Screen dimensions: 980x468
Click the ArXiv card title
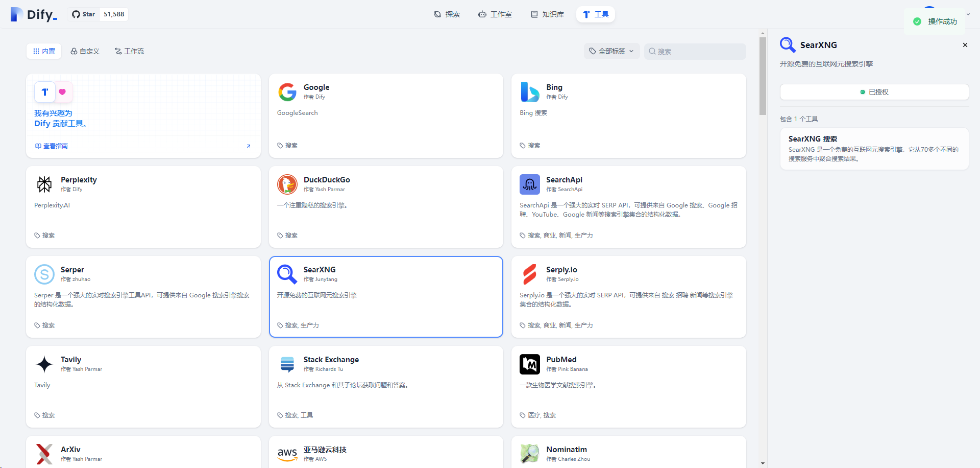(x=70, y=450)
